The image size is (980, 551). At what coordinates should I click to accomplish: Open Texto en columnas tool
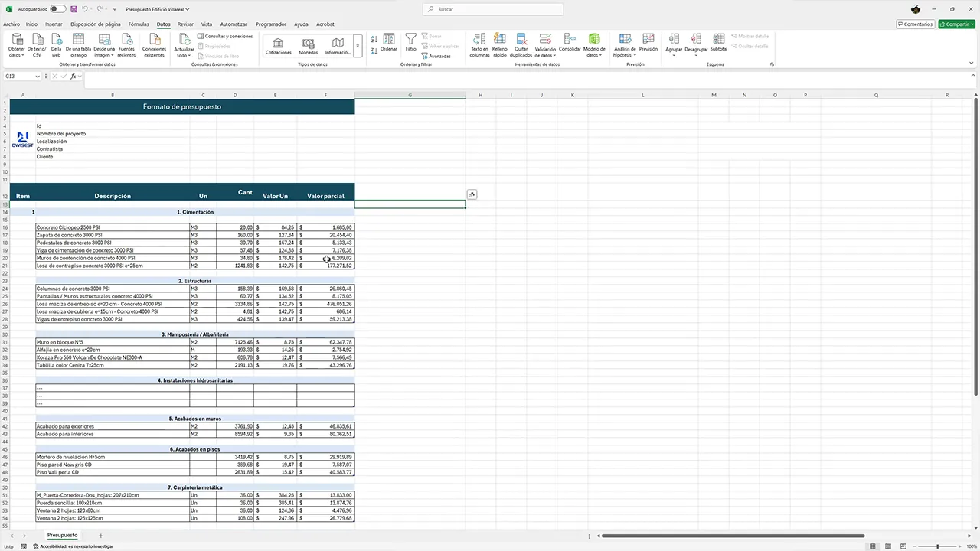pyautogui.click(x=479, y=44)
